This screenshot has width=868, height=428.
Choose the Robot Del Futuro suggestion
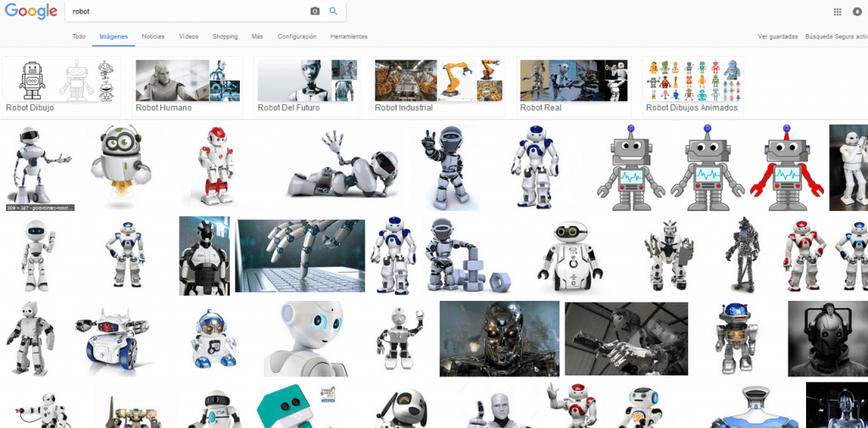[x=307, y=86]
